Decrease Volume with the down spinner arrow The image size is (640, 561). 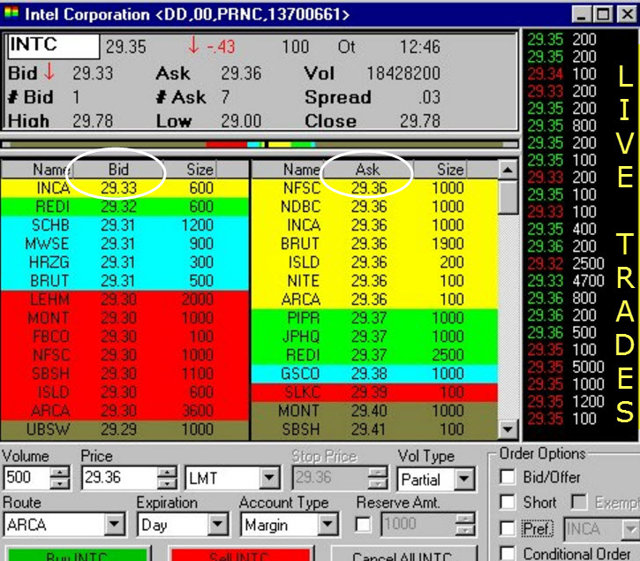pos(60,483)
